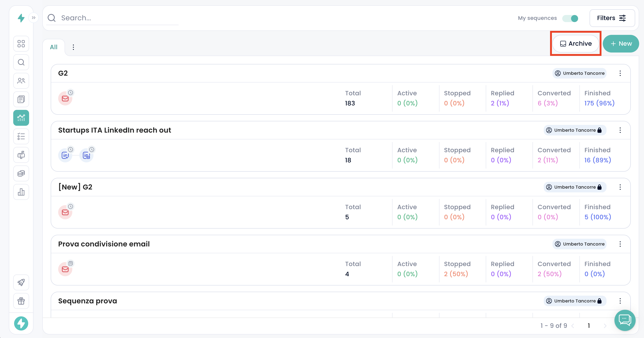Open the mailbox sidebar icon
644x338 pixels.
click(x=21, y=155)
